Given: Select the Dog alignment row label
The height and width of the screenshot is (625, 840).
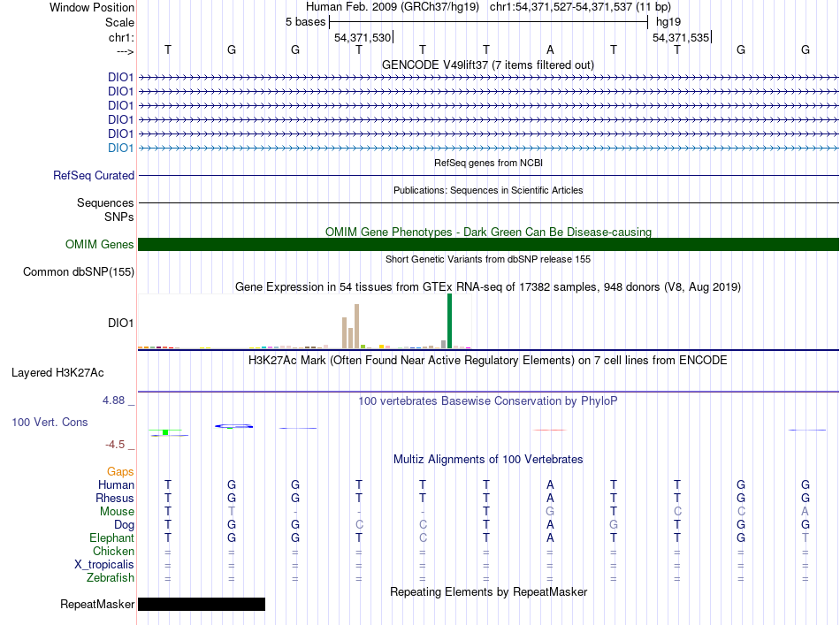Looking at the screenshot, I should point(124,525).
